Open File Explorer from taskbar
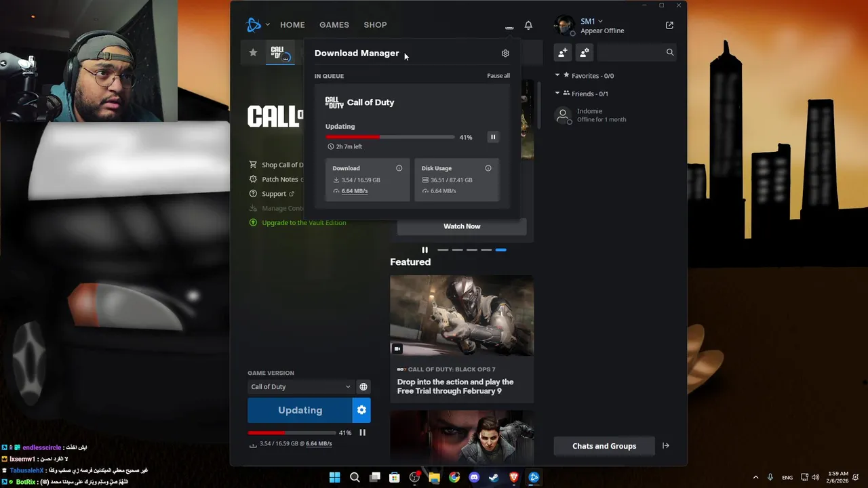The width and height of the screenshot is (868, 488). (x=434, y=477)
